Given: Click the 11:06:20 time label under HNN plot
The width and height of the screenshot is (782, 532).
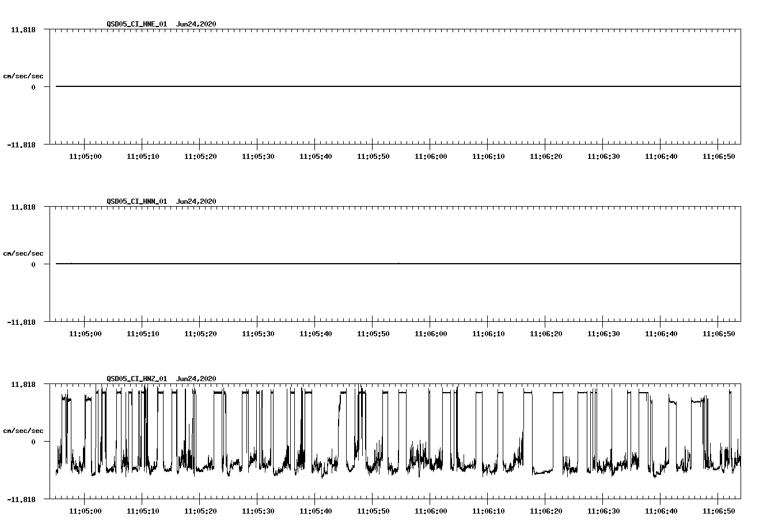Looking at the screenshot, I should (546, 334).
